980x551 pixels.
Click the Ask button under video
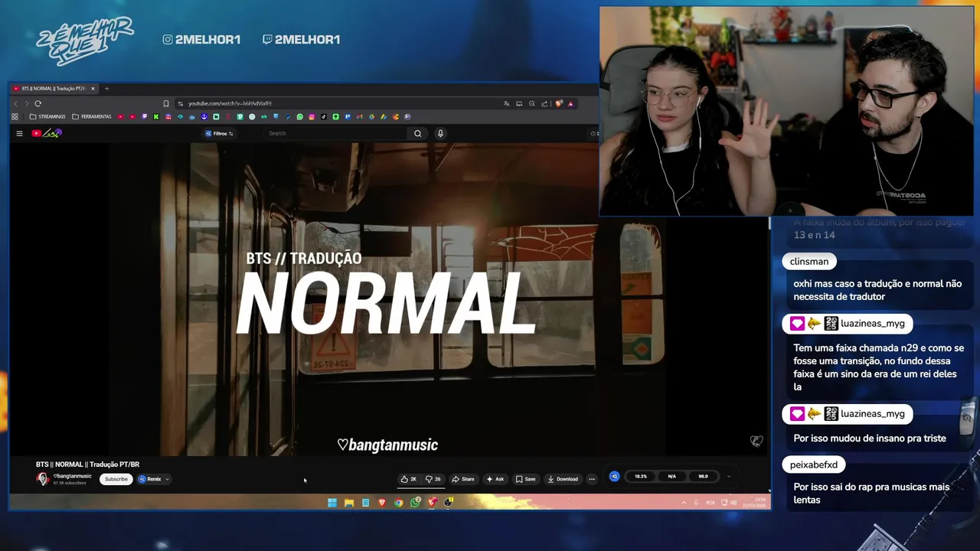click(495, 479)
